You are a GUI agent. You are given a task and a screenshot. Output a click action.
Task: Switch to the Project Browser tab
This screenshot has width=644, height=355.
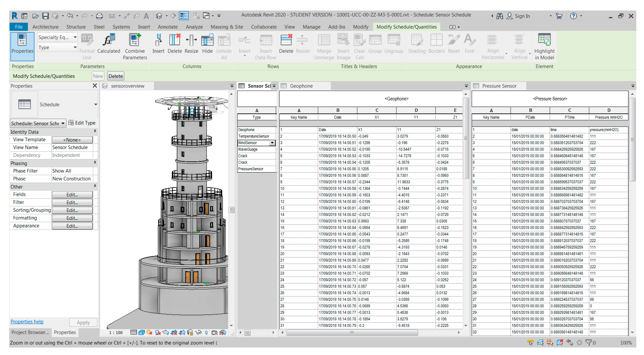point(30,332)
